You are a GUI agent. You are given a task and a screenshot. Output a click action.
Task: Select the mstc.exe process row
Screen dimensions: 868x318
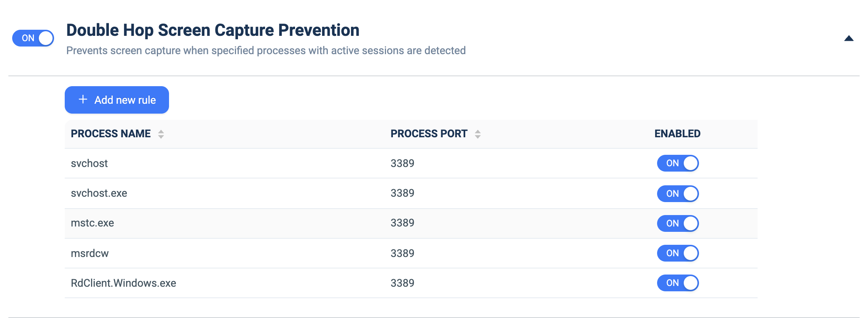[x=411, y=223]
